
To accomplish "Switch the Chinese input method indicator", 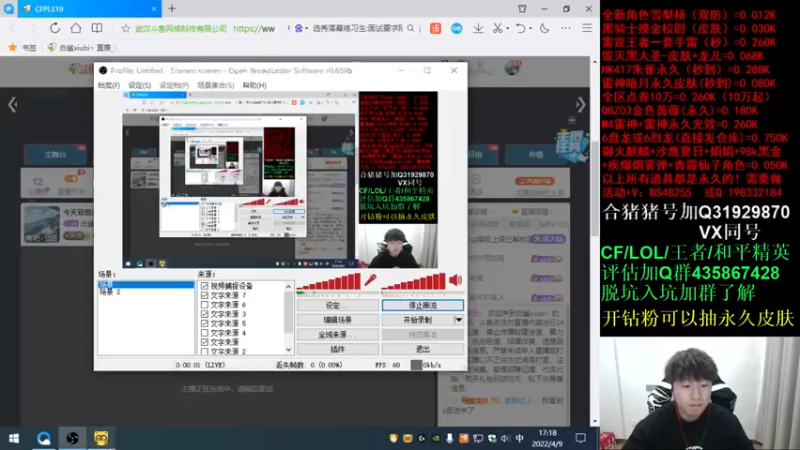I will click(519, 438).
